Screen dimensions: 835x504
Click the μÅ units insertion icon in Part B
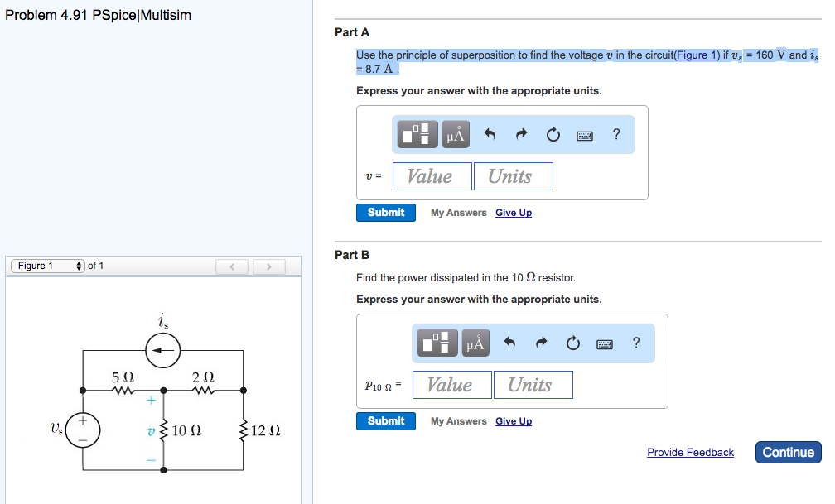click(475, 342)
